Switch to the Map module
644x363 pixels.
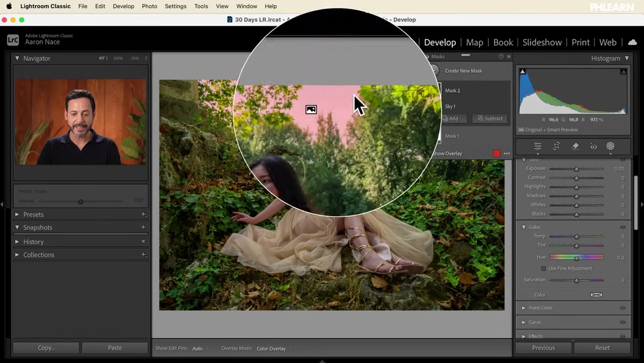[x=474, y=42]
